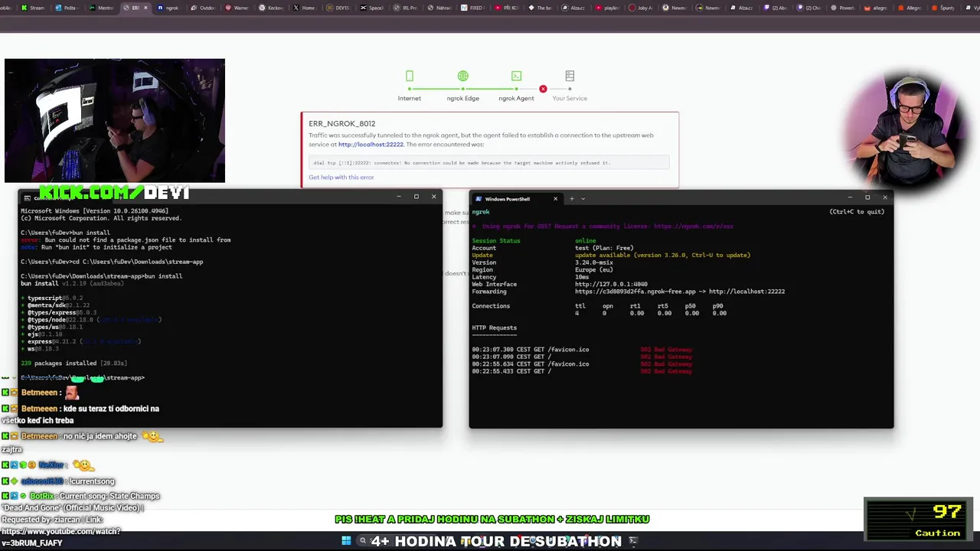Open the Windows Start button on taskbar

point(346,541)
